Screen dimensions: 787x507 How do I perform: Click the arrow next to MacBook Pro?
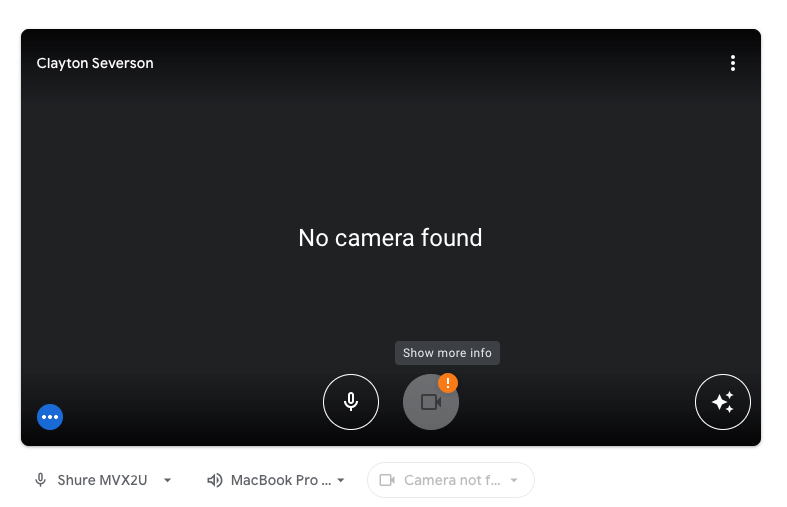pos(341,480)
